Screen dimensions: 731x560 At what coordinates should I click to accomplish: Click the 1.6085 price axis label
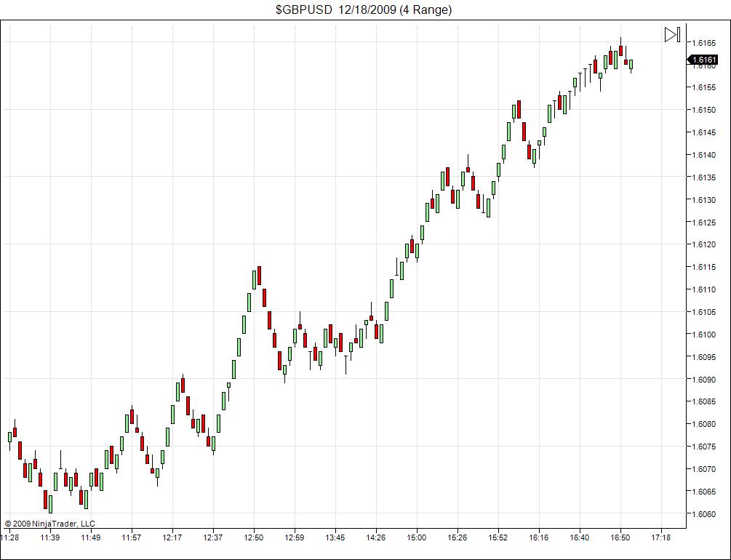[703, 401]
